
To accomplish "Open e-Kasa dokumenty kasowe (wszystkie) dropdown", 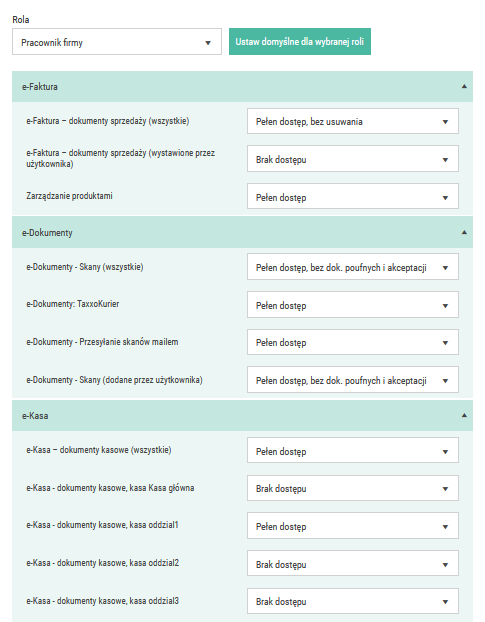I will click(x=353, y=451).
